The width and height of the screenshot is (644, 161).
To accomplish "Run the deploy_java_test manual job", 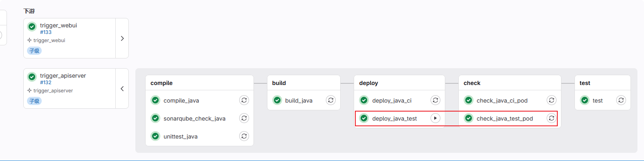I will pos(435,118).
